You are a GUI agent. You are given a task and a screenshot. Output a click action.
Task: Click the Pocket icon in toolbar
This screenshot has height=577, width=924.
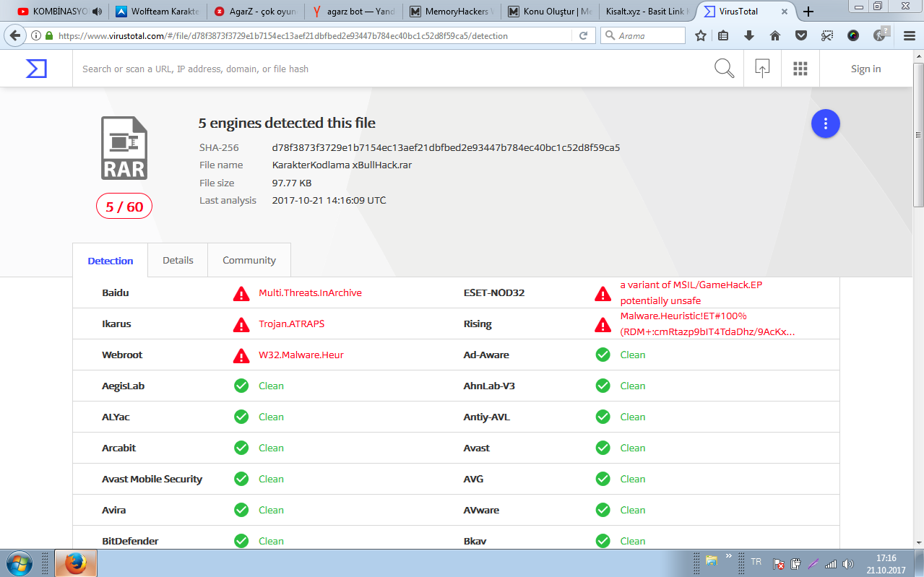(801, 35)
